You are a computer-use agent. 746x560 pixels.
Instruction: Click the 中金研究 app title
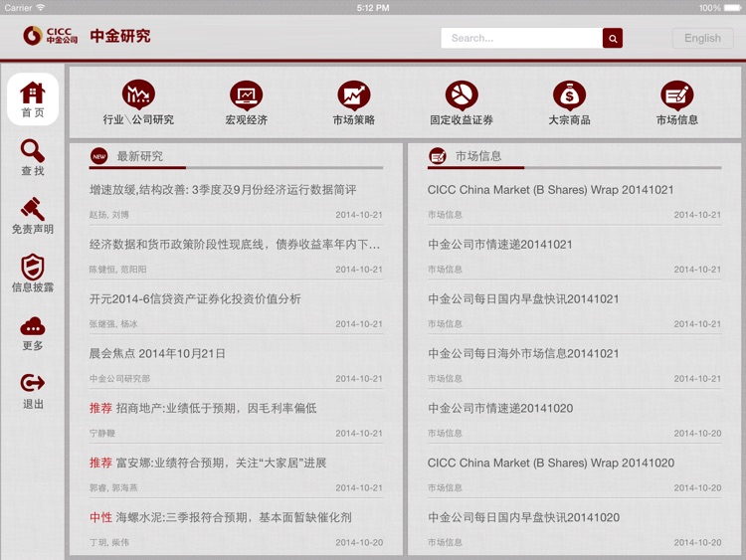coord(120,36)
